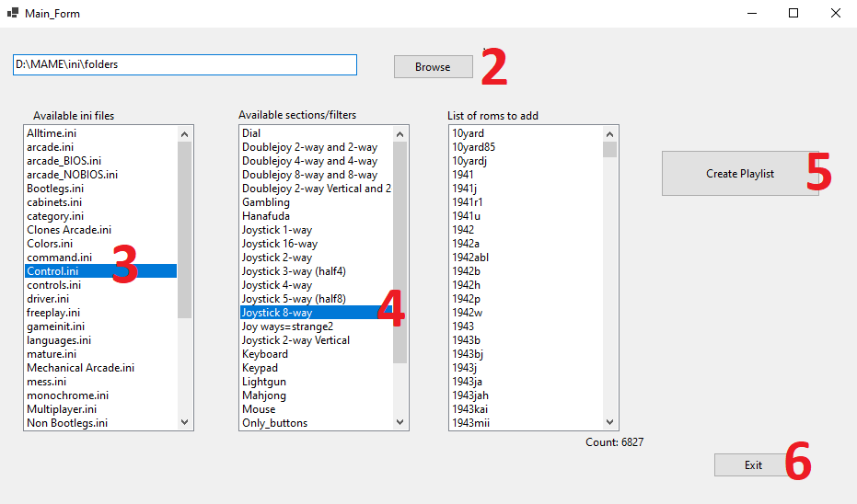Select Joystick 1-way filter

pos(316,229)
